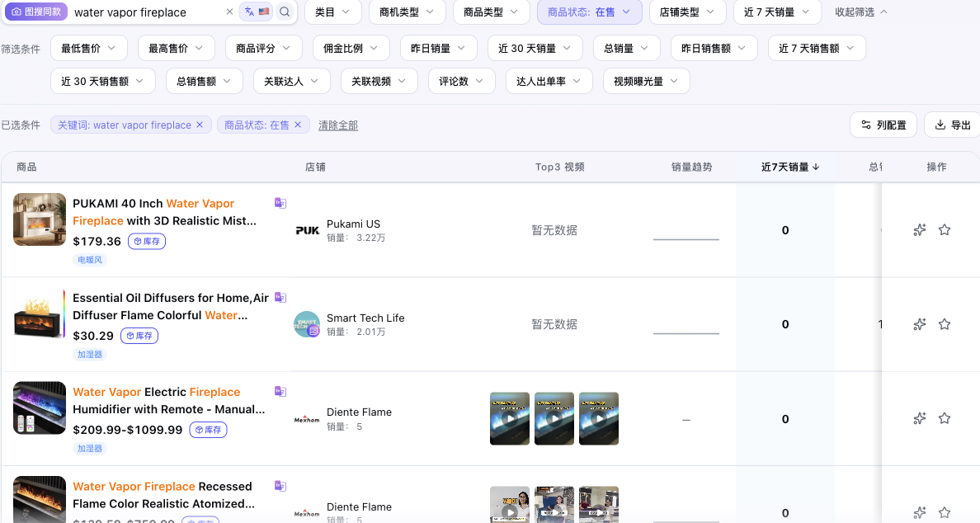Translate the Essential Oil Diffusers title icon

click(x=280, y=298)
